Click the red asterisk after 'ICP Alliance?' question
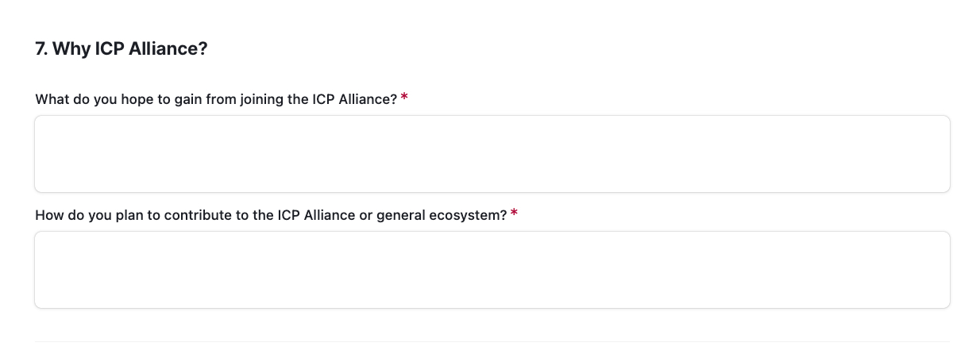Viewport: 980px width, 354px height. [x=404, y=98]
